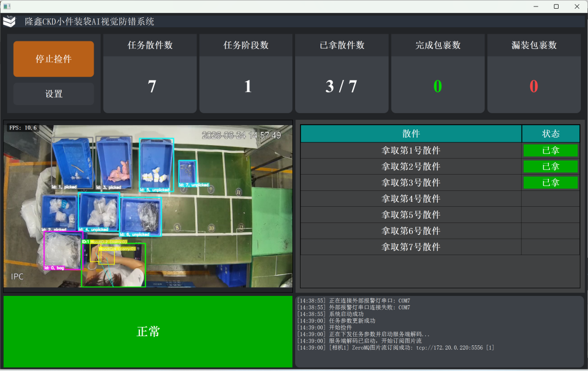Image resolution: width=588 pixels, height=371 pixels.
Task: Click the ZeroMQ subscription log line
Action: coord(396,348)
